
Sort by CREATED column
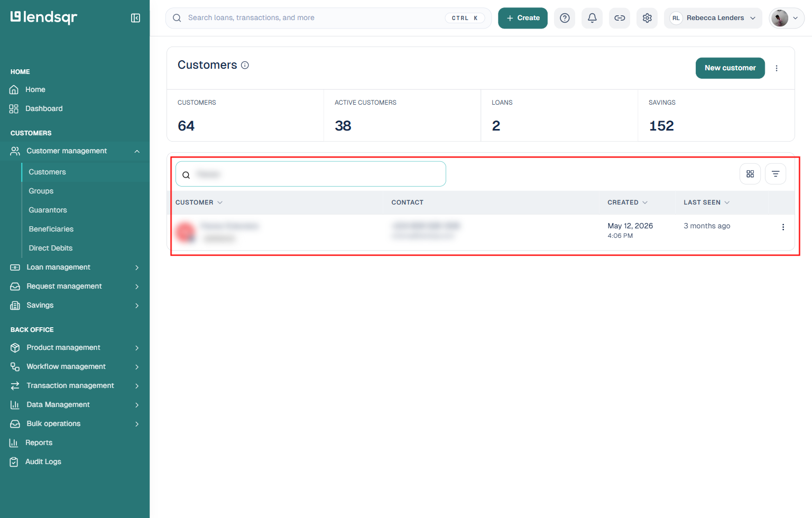point(628,202)
